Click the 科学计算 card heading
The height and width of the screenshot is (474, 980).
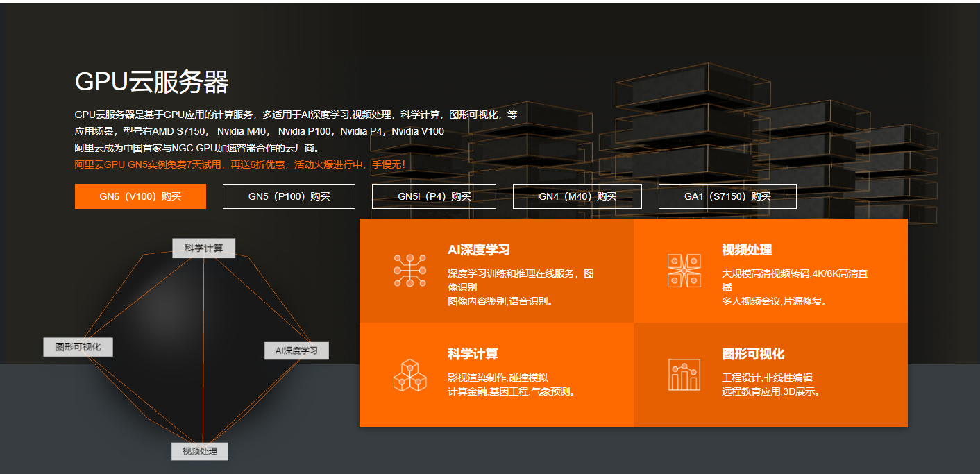(473, 354)
